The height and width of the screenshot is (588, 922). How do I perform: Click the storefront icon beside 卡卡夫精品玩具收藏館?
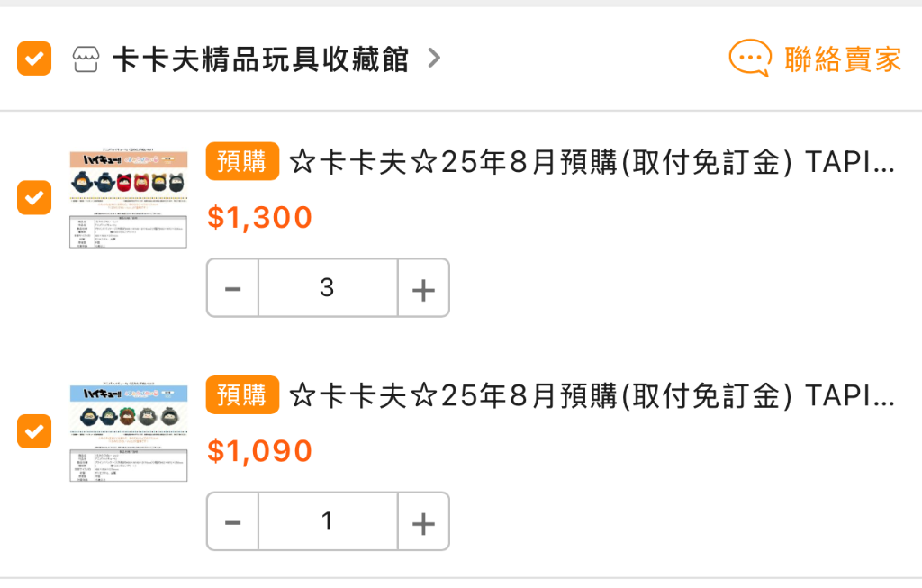(86, 59)
